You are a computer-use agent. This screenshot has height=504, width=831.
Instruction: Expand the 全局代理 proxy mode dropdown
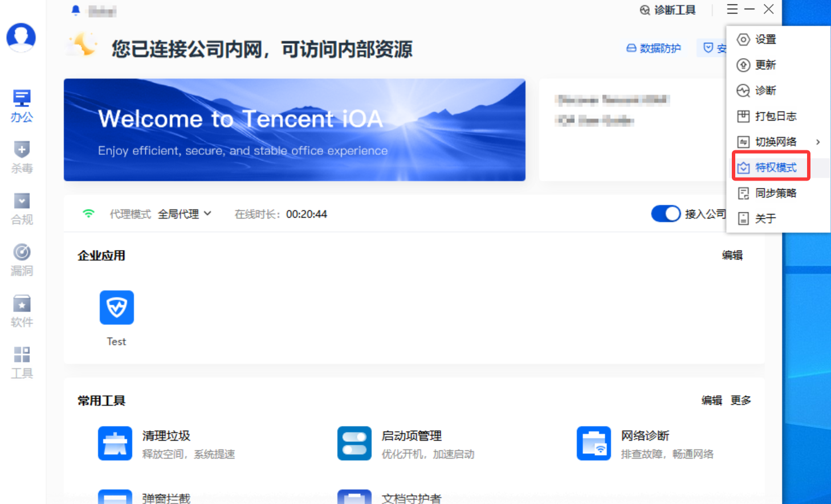click(185, 214)
